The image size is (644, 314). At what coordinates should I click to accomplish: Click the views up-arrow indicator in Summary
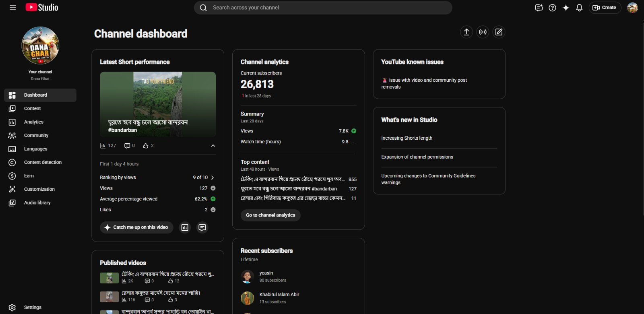point(354,131)
